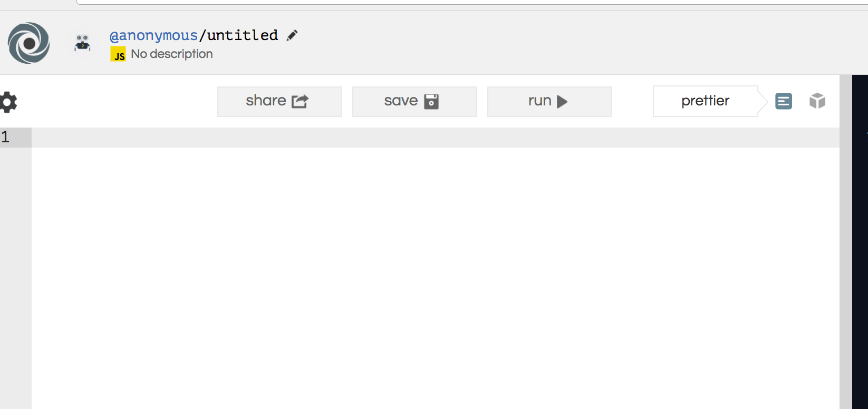Select the "untitled" repl name
This screenshot has width=868, height=409.
(243, 35)
